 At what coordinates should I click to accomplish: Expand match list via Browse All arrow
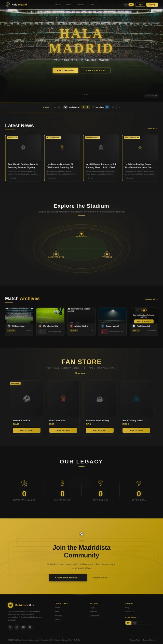tap(151, 299)
